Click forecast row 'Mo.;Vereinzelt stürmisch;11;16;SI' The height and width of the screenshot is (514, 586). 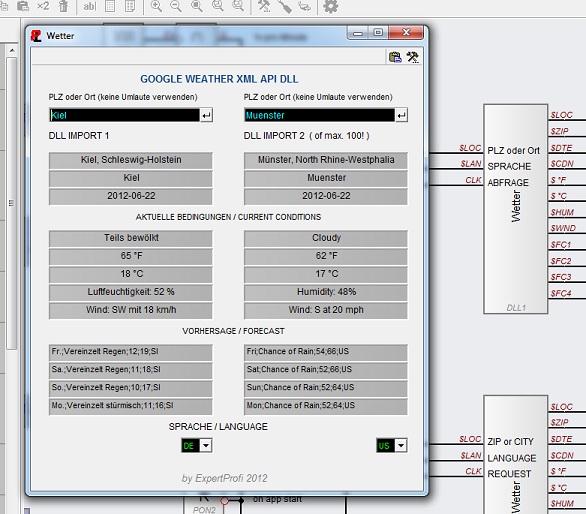coord(131,406)
